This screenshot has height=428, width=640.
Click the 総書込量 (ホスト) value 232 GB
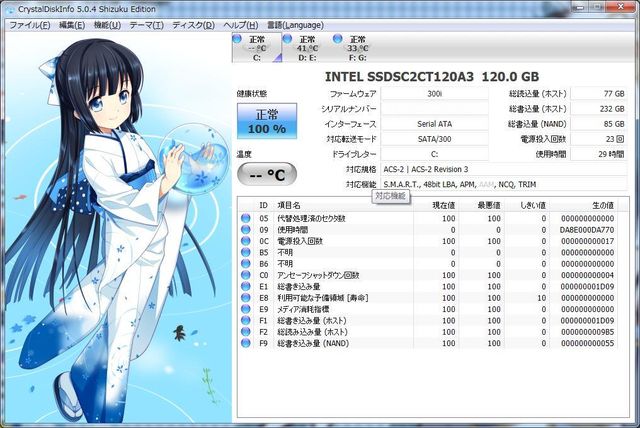599,109
